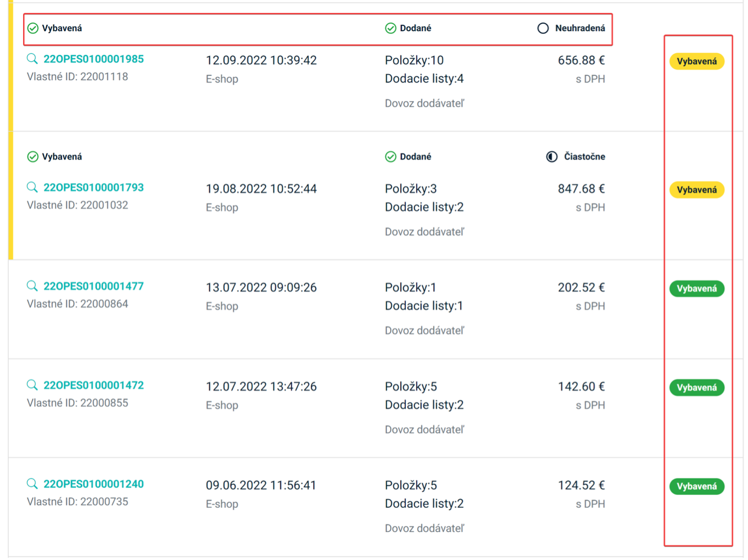The image size is (748, 560).
Task: Click magnifier icon beside order 22OPES0100001477
Action: click(x=32, y=286)
